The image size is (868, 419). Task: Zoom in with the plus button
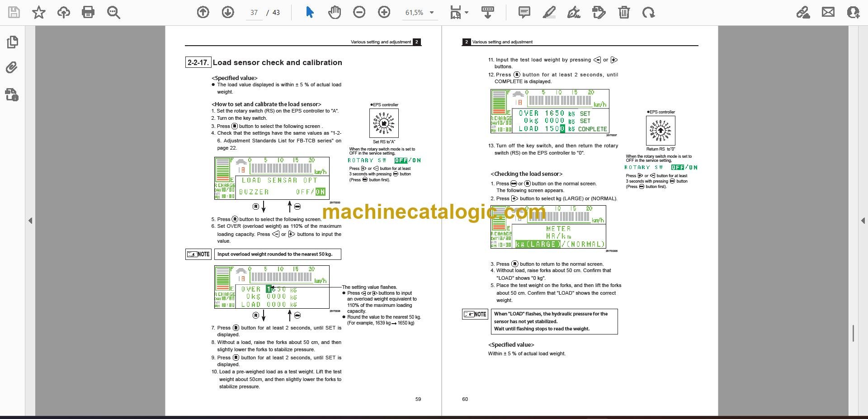384,12
